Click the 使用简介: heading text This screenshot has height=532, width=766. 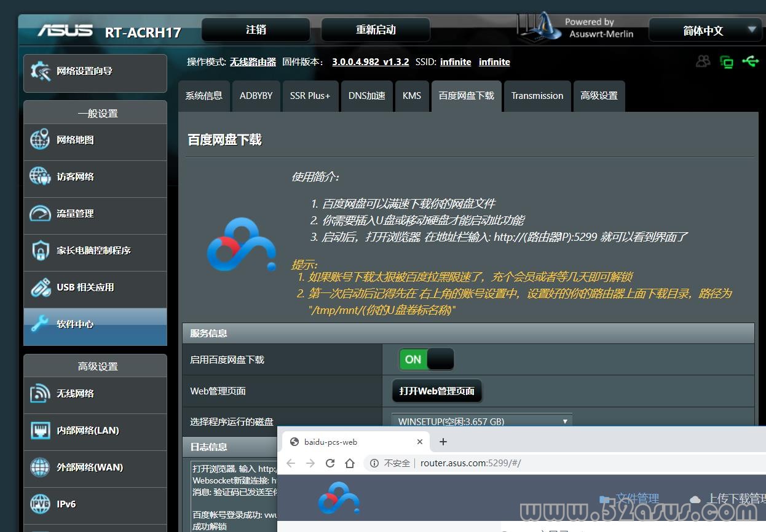coord(315,177)
